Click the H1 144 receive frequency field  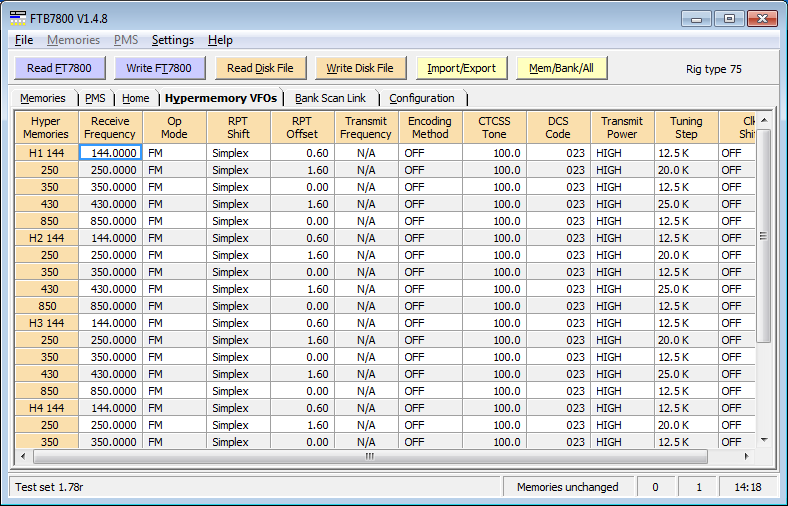(110, 153)
